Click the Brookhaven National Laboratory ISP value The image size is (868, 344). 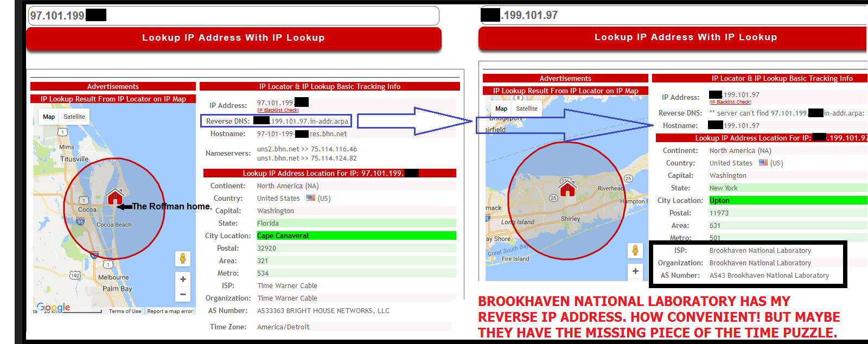[760, 250]
